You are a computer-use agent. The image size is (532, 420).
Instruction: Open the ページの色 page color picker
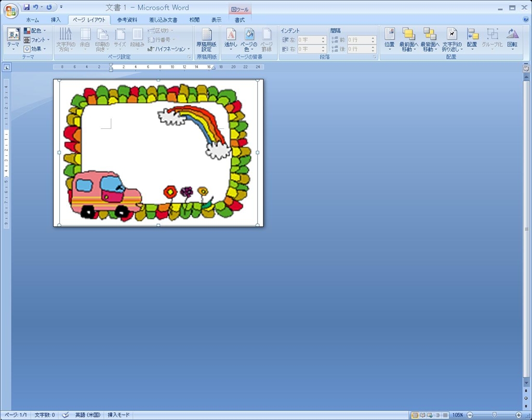(249, 39)
